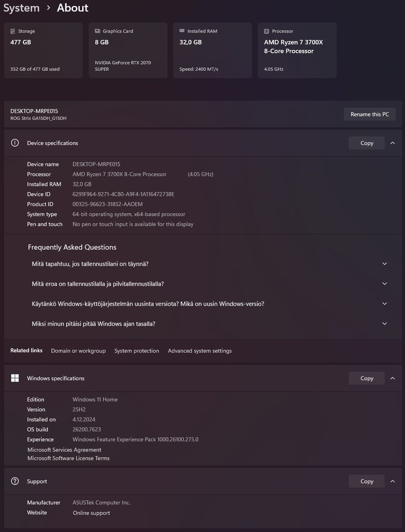This screenshot has width=405, height=532.
Task: Copy the Windows specifications
Action: (x=367, y=378)
